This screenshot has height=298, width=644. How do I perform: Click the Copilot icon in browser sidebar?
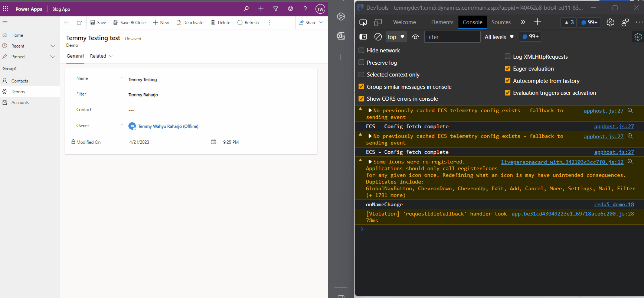pyautogui.click(x=341, y=16)
